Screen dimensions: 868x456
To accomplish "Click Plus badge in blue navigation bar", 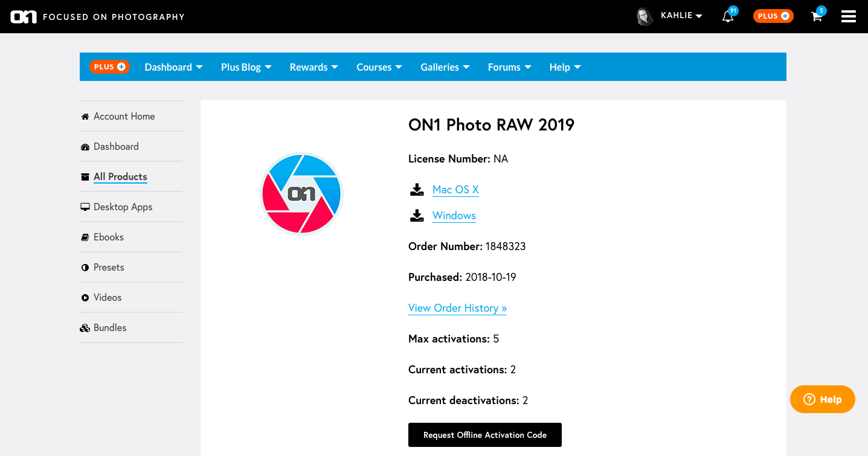I will 109,67.
